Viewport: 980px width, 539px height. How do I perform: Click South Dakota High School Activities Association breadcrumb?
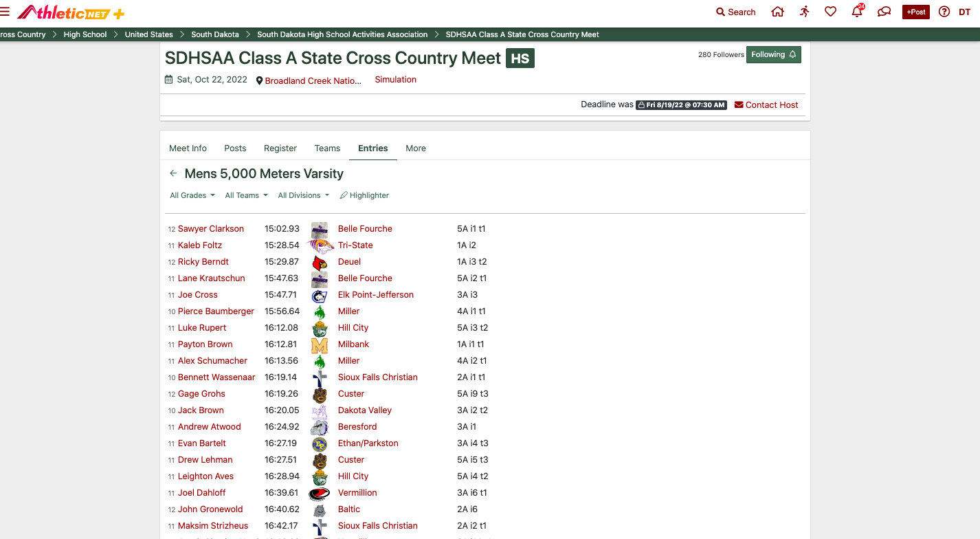[342, 34]
